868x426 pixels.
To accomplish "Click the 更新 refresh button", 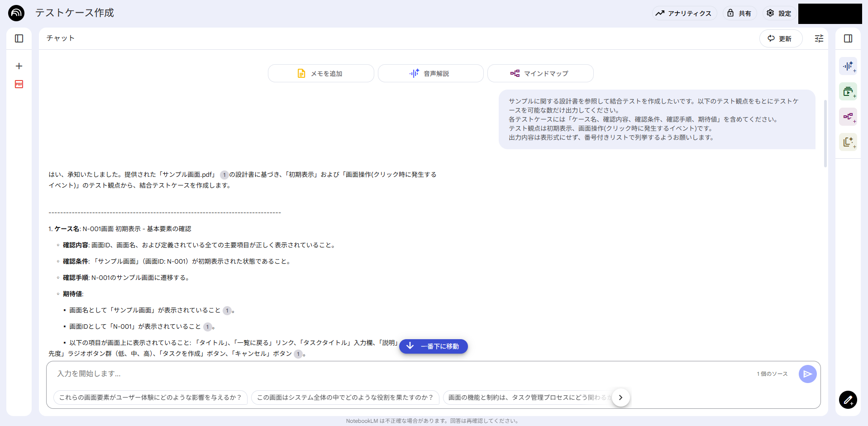I will (781, 38).
